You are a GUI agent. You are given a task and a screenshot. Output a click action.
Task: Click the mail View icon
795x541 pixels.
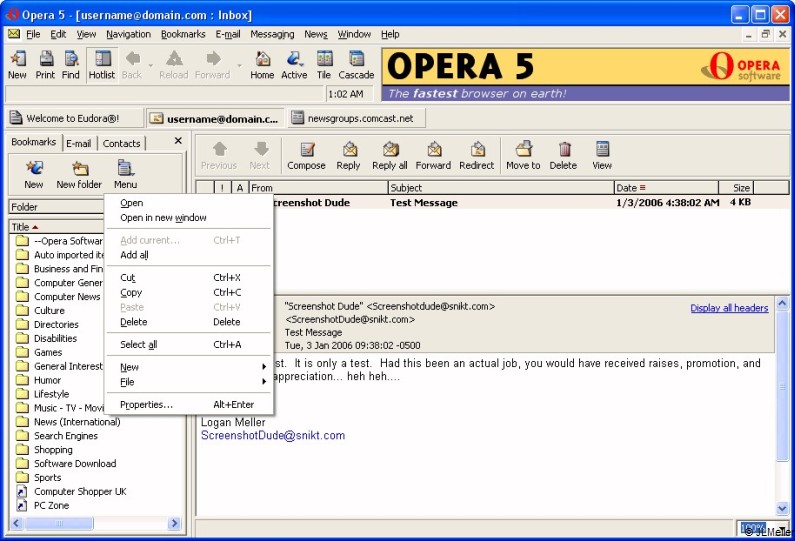[x=602, y=156]
